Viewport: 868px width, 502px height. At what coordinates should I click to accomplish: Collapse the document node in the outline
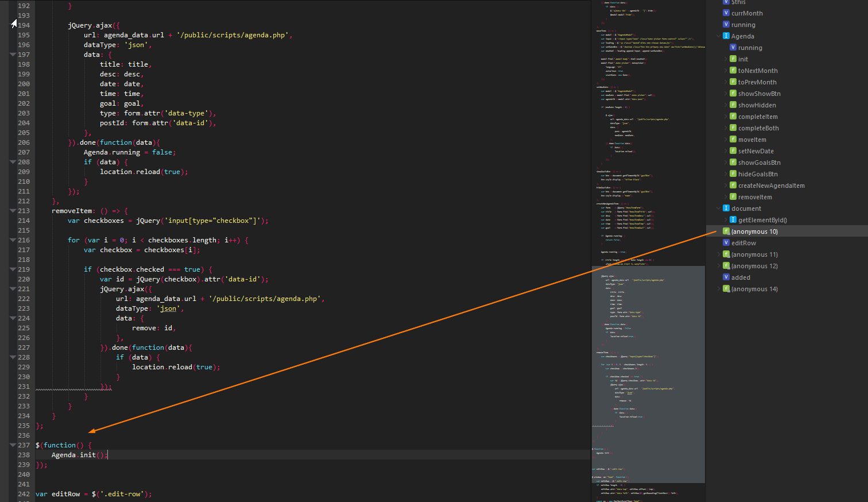point(718,208)
